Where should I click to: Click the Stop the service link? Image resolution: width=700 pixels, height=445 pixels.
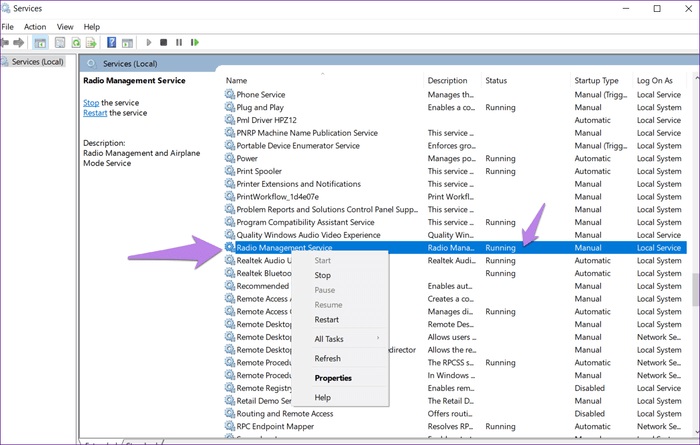[91, 103]
